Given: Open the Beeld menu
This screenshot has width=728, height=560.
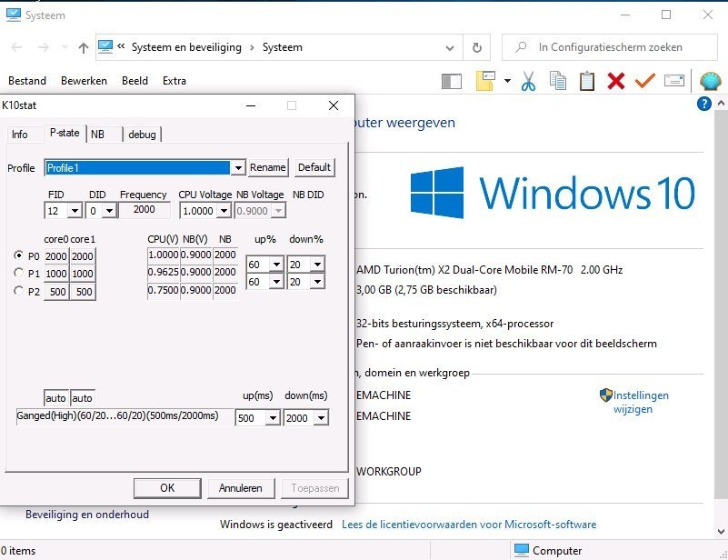Looking at the screenshot, I should tap(135, 81).
